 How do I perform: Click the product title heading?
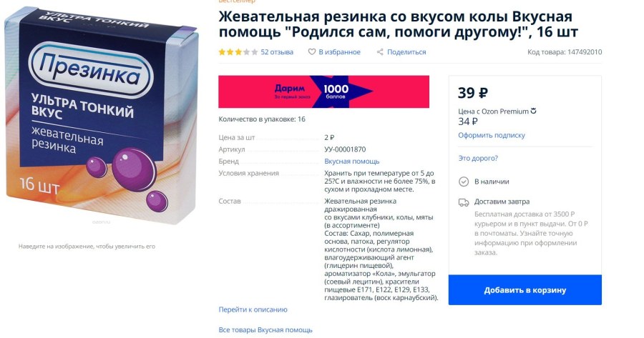tap(399, 24)
